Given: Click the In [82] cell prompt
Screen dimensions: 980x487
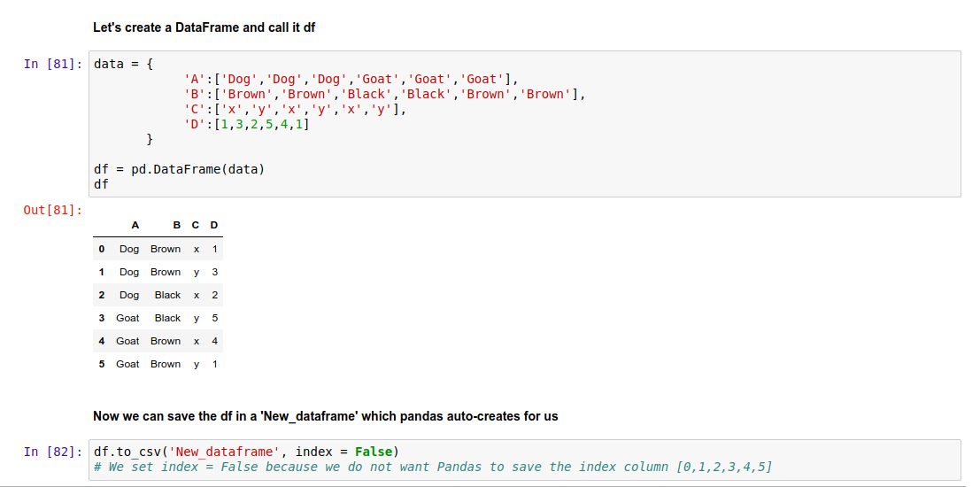Looking at the screenshot, I should (53, 452).
